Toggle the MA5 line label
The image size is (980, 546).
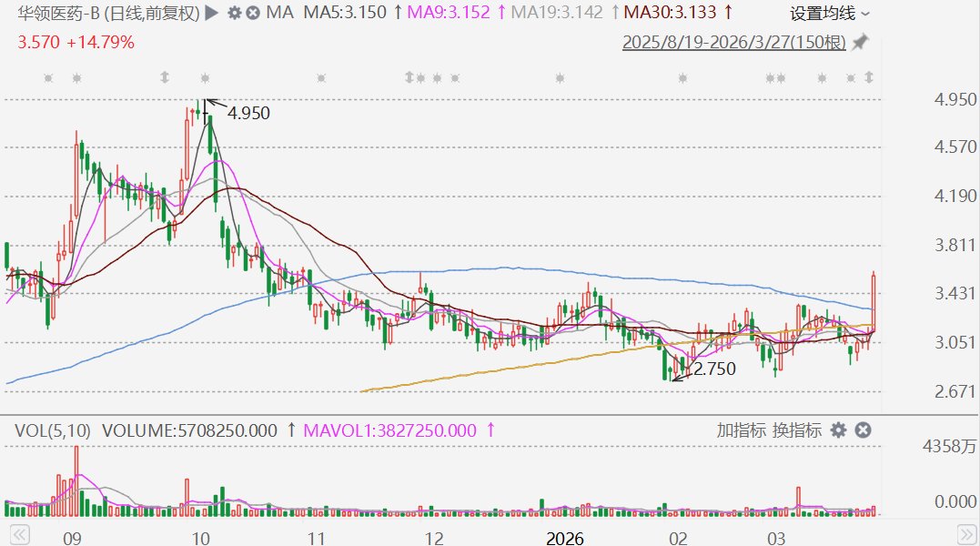point(344,14)
